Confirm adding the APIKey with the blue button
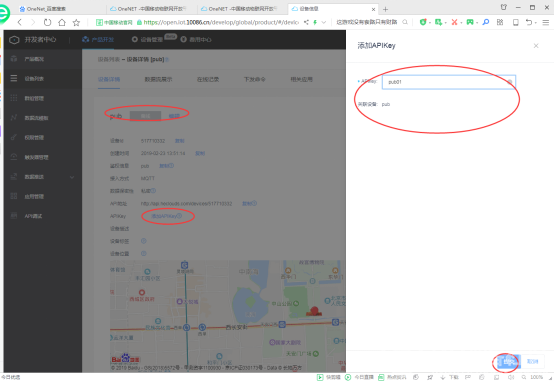 pos(509,361)
